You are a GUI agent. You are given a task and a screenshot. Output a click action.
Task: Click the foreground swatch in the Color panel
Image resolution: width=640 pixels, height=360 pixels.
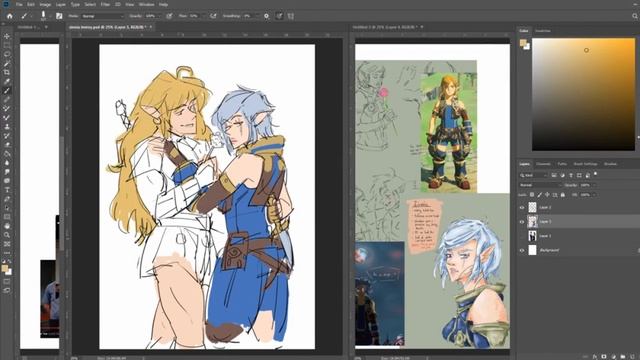pos(523,42)
